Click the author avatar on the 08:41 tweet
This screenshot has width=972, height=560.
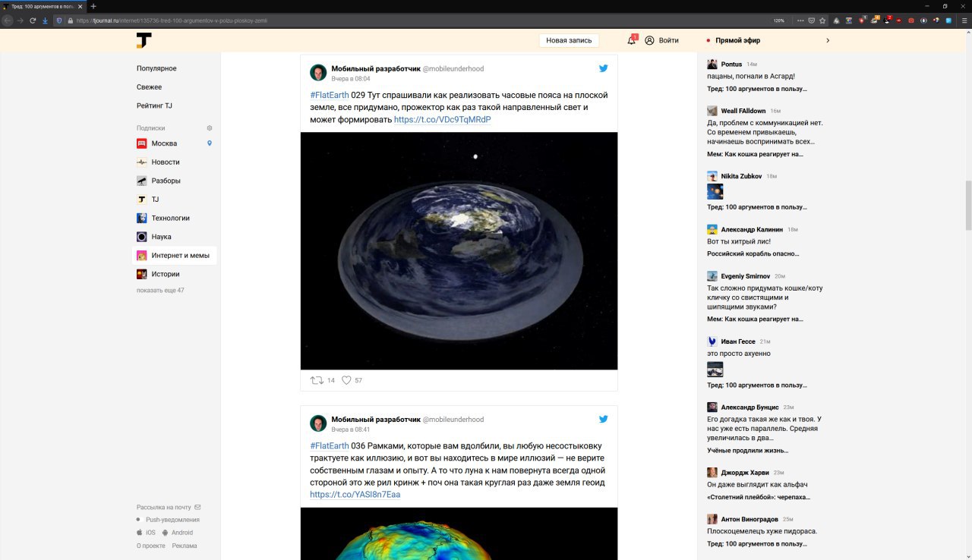point(318,423)
